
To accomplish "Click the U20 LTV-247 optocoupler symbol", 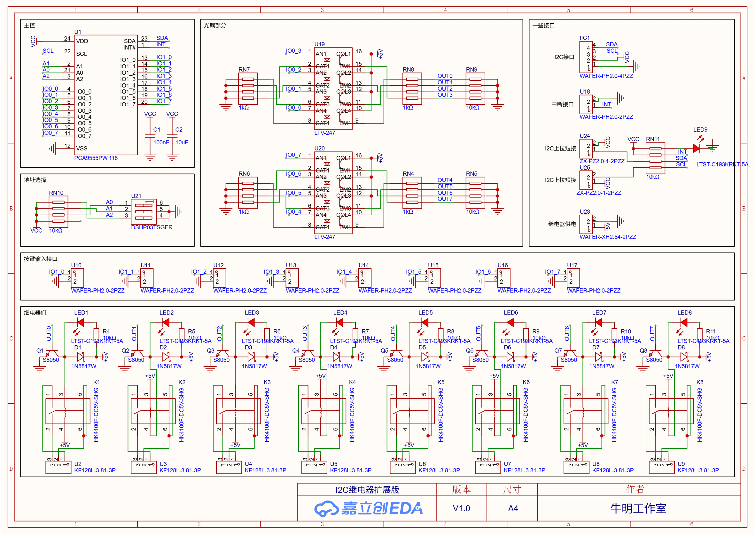I will tap(333, 193).
